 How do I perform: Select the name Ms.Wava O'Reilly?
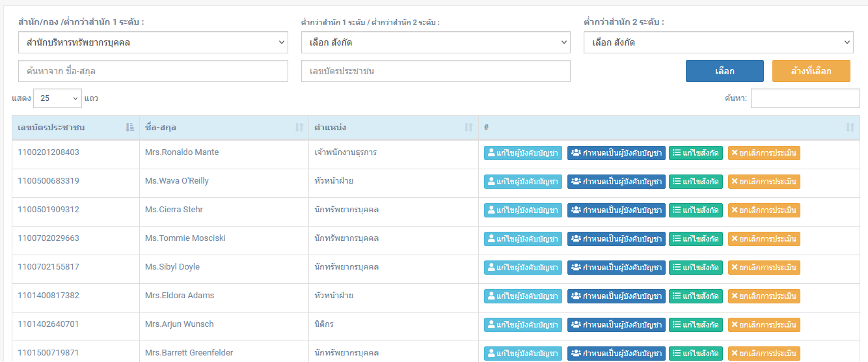(x=177, y=181)
